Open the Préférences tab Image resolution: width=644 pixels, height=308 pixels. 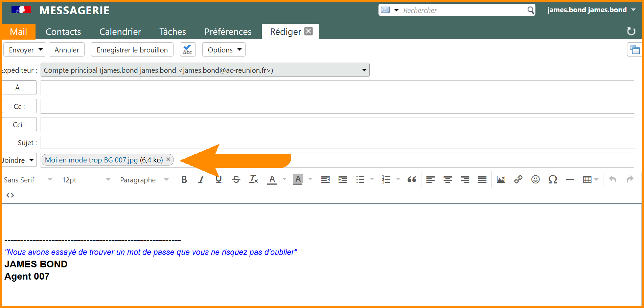(228, 32)
